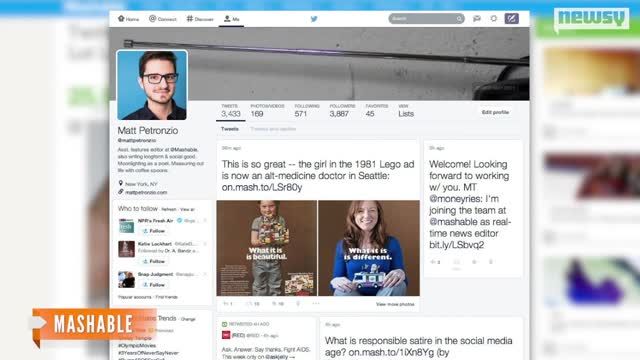Open the mattpetronzio.com website link

[x=146, y=192]
